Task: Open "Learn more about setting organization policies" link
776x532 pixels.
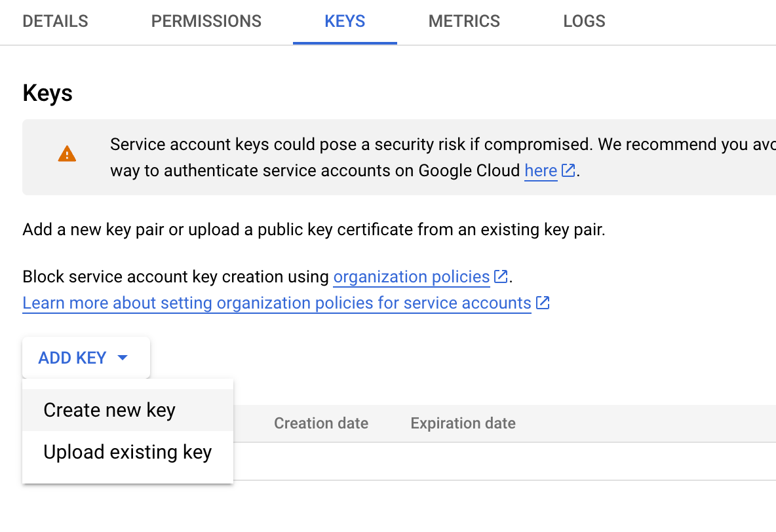Action: [x=277, y=303]
